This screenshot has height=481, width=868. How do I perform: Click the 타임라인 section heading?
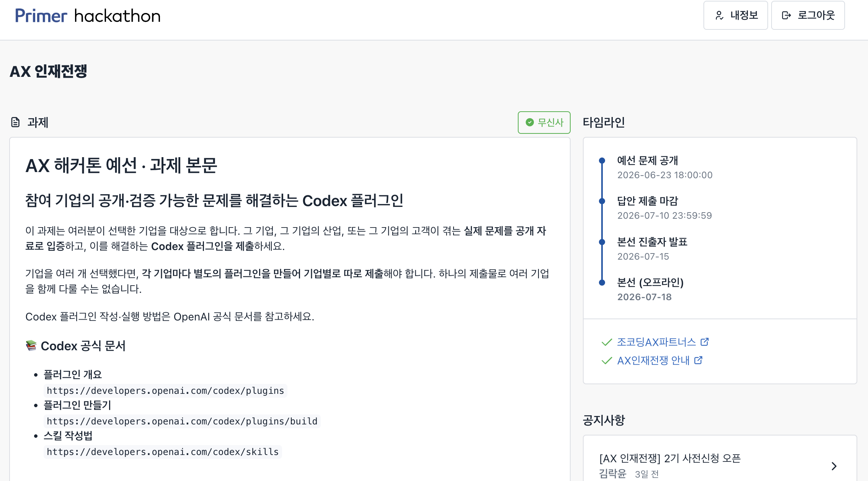coord(604,122)
